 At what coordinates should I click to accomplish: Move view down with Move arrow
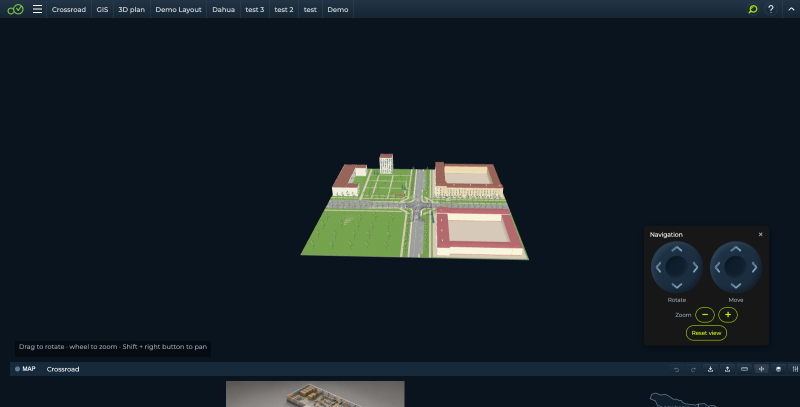(736, 286)
